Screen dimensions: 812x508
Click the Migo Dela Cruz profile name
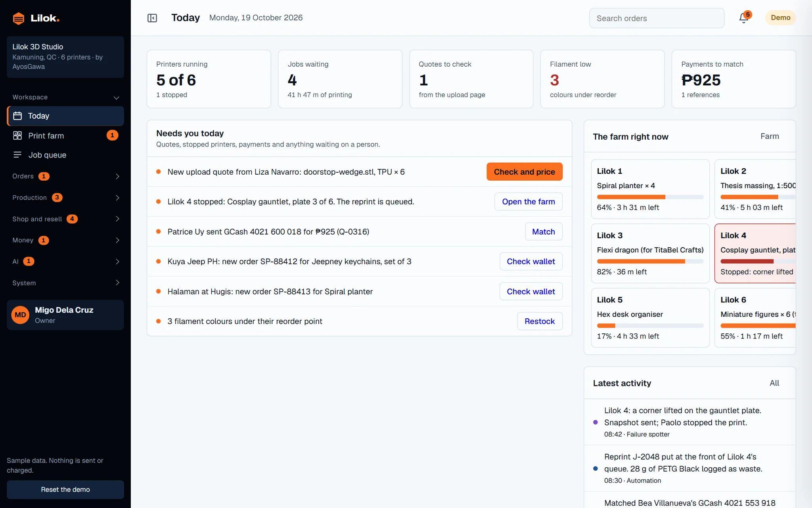coord(64,310)
